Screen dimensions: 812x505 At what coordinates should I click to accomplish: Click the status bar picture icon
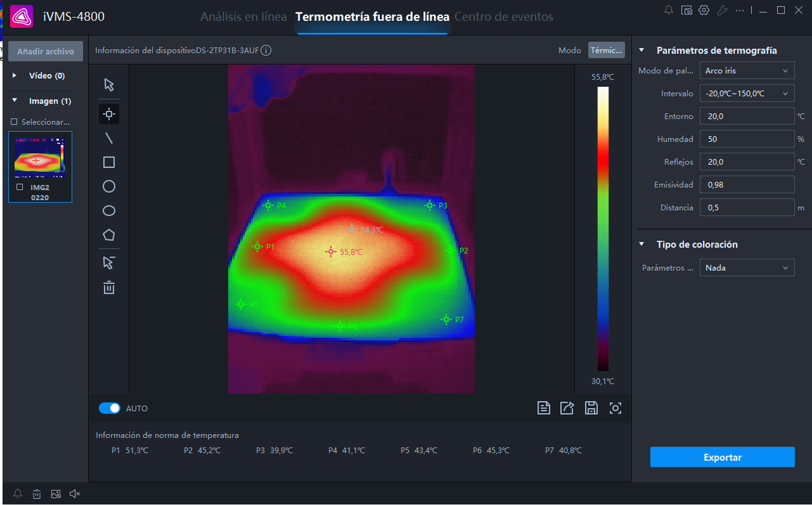[x=56, y=494]
